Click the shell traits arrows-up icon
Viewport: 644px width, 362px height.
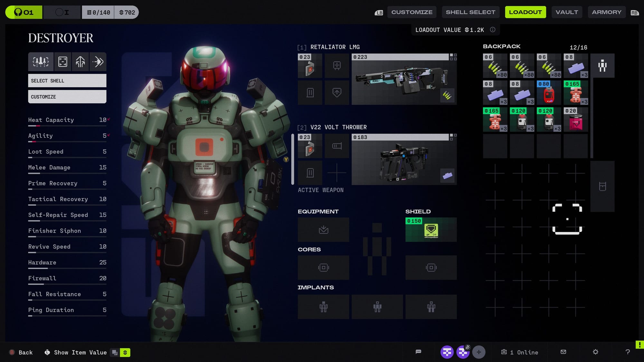(x=80, y=61)
